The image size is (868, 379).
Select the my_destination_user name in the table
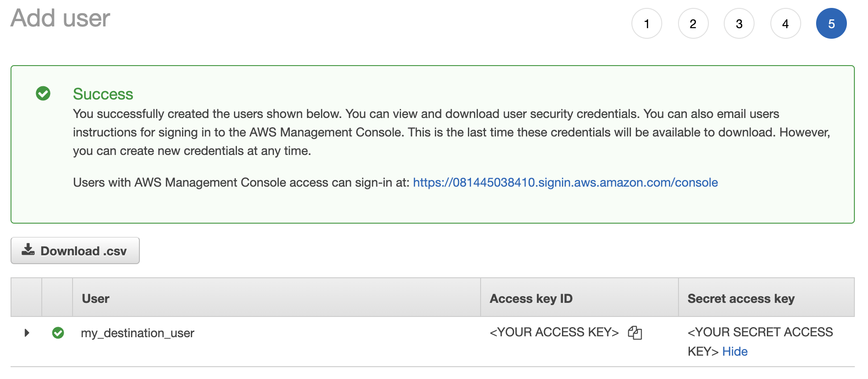click(138, 333)
